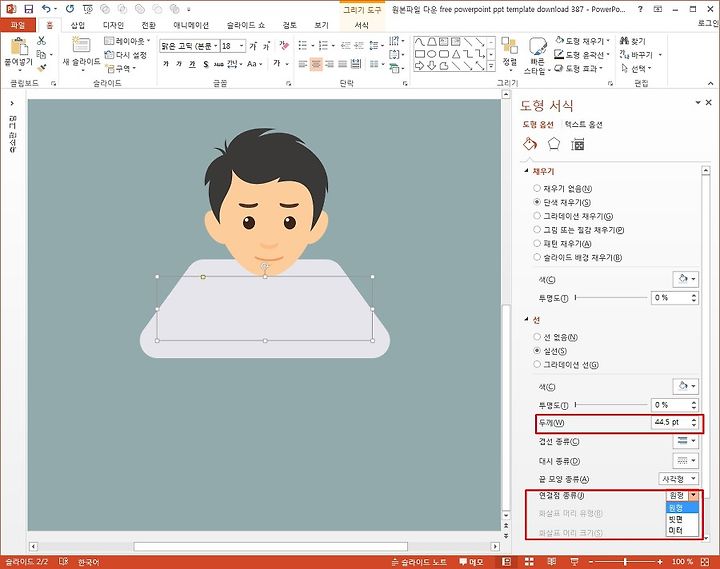Select the Center text alignment icon
The height and width of the screenshot is (569, 720).
point(316,64)
